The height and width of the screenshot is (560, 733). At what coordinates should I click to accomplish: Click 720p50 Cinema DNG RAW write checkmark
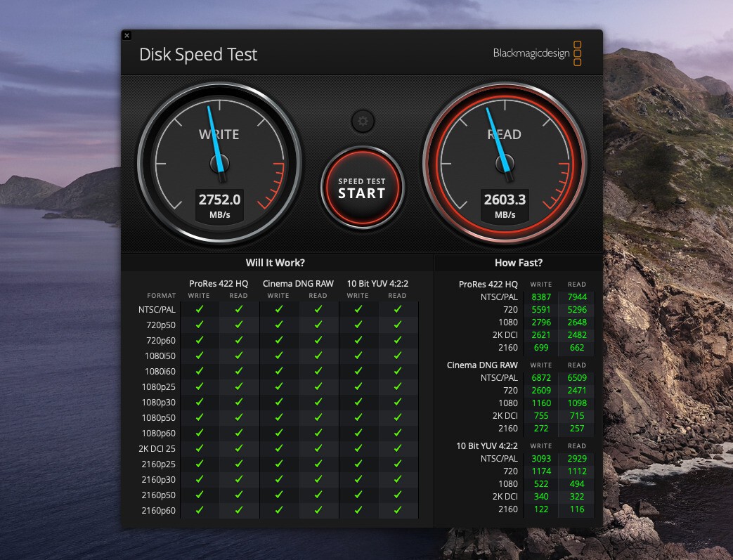[279, 325]
